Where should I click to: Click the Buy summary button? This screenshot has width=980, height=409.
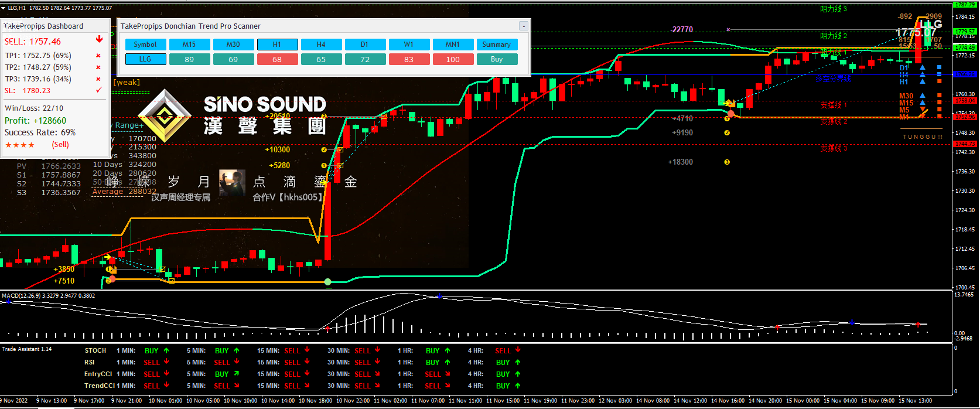point(497,59)
